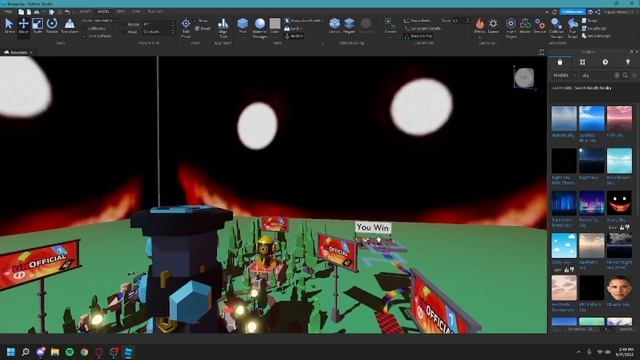Click the search magnifier in Toolbox

pos(625,75)
